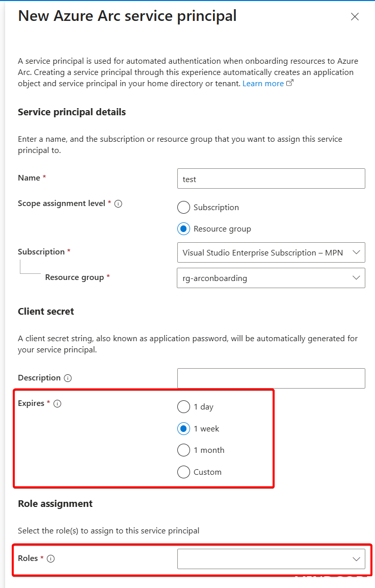375x588 pixels.
Task: Click the info icon beside Scope assignment level
Action: (x=118, y=203)
